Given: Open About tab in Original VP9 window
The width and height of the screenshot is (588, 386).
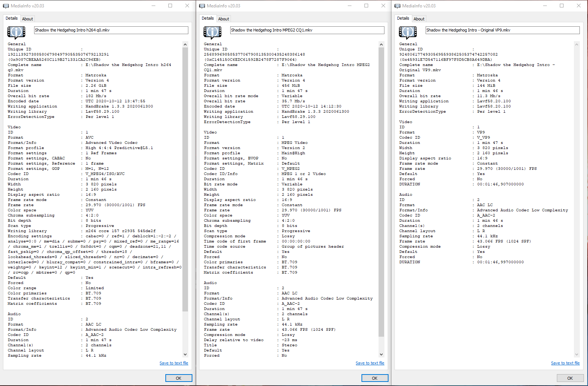Looking at the screenshot, I should [x=419, y=19].
